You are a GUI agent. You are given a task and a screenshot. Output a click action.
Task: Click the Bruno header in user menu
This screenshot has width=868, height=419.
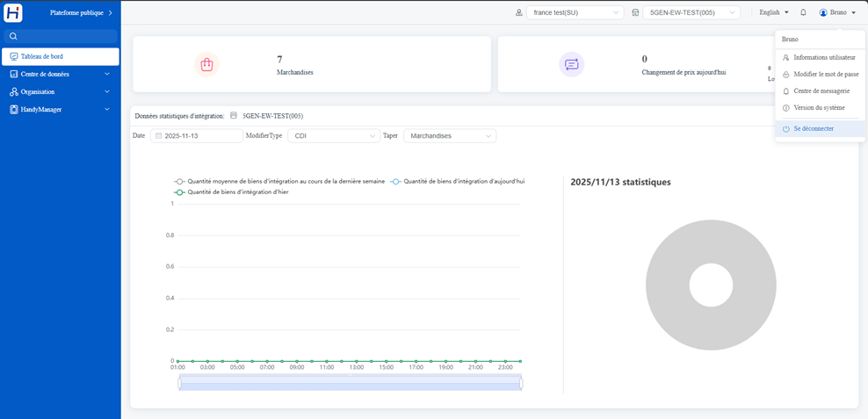coord(790,40)
